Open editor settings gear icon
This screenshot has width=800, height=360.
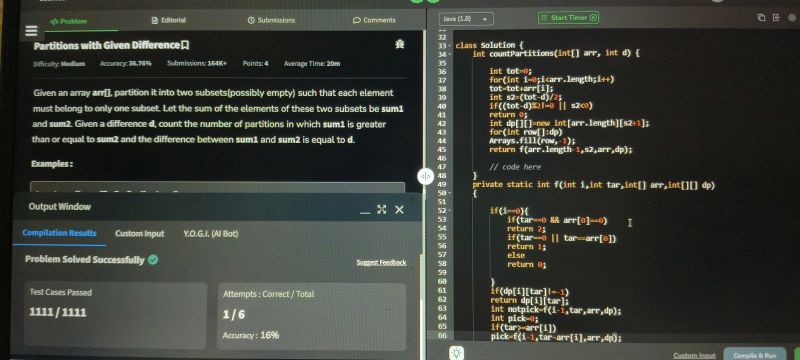pyautogui.click(x=792, y=18)
